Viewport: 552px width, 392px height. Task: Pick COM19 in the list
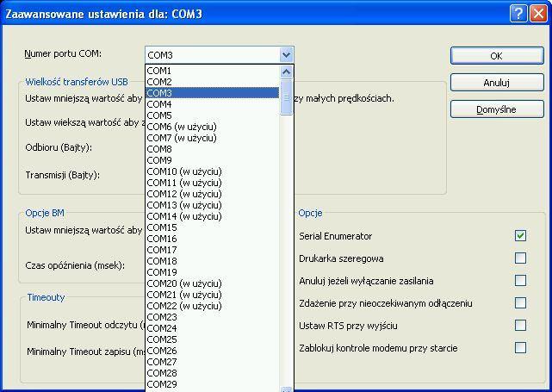coord(213,272)
